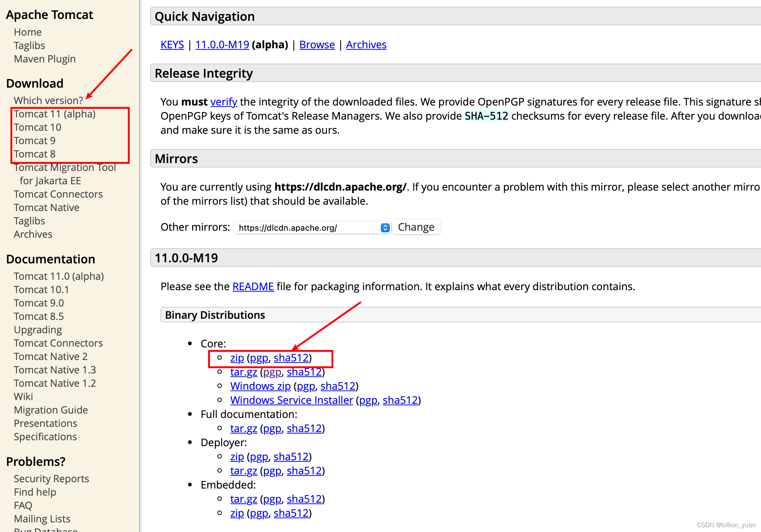Open Tomcat Migration Tool for Jakarta EE
This screenshot has height=532, width=761.
click(x=65, y=168)
